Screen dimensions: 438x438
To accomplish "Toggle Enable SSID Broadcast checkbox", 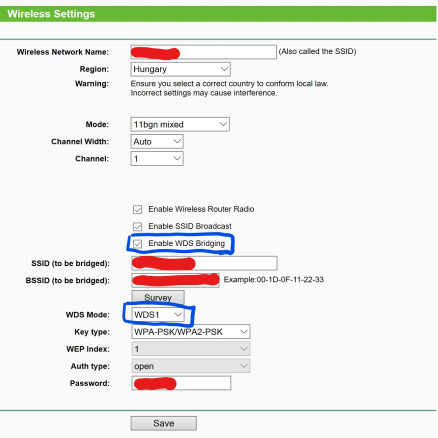I will 137,227.
